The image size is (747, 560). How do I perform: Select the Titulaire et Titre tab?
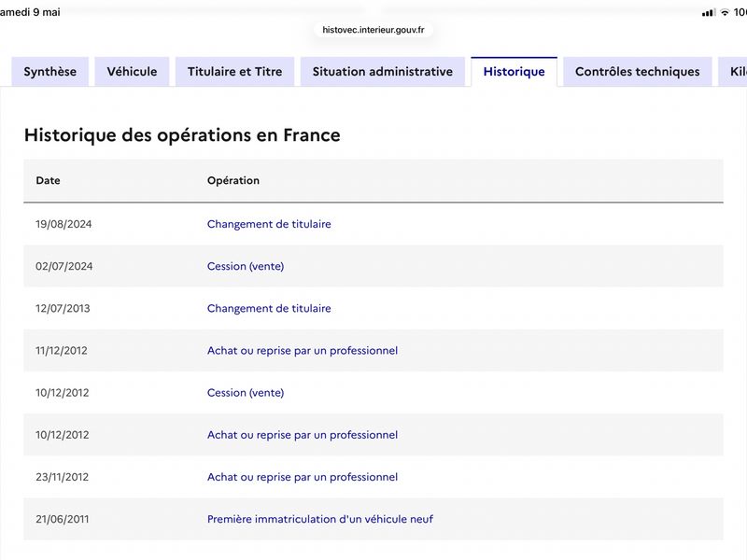[235, 72]
